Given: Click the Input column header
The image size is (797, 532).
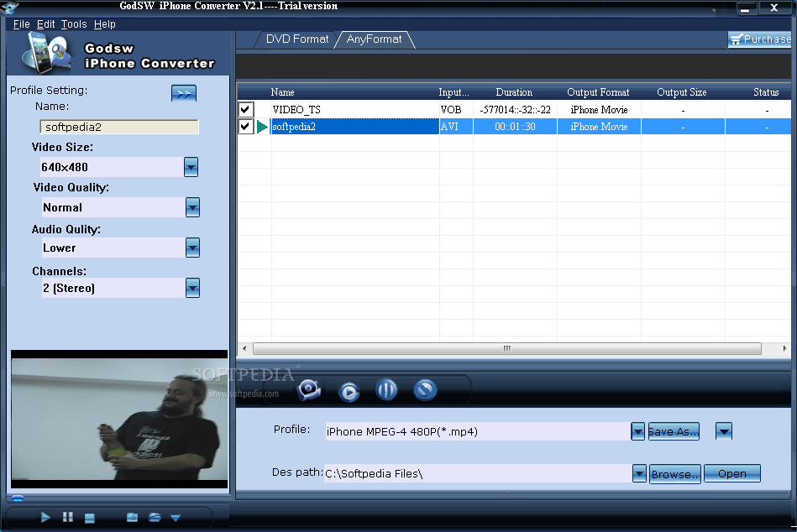Looking at the screenshot, I should coord(454,92).
